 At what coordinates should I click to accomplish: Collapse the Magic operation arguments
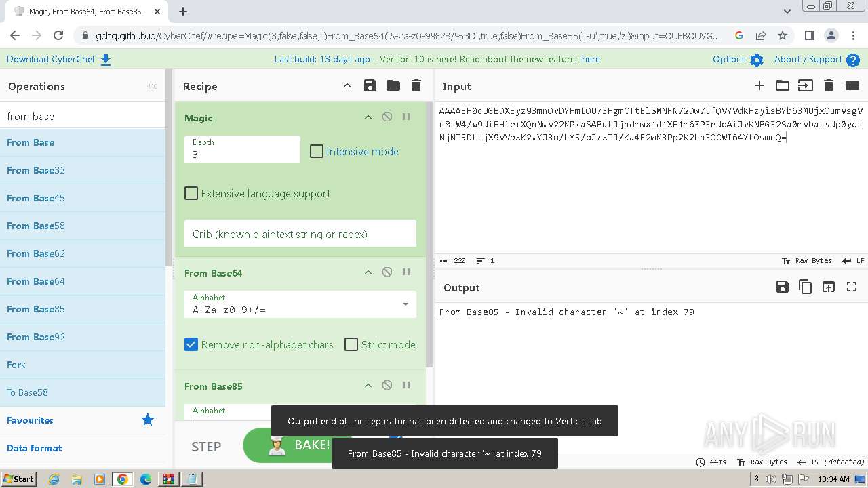(x=368, y=117)
